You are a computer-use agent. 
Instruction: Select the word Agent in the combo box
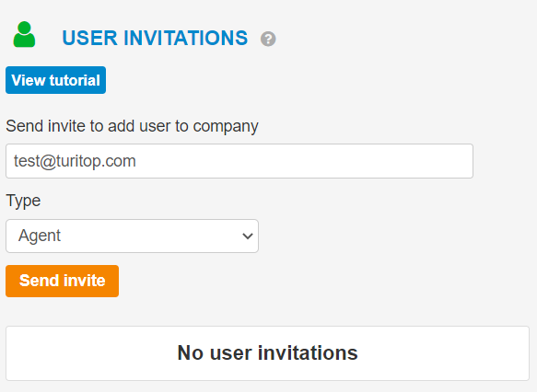tap(40, 236)
